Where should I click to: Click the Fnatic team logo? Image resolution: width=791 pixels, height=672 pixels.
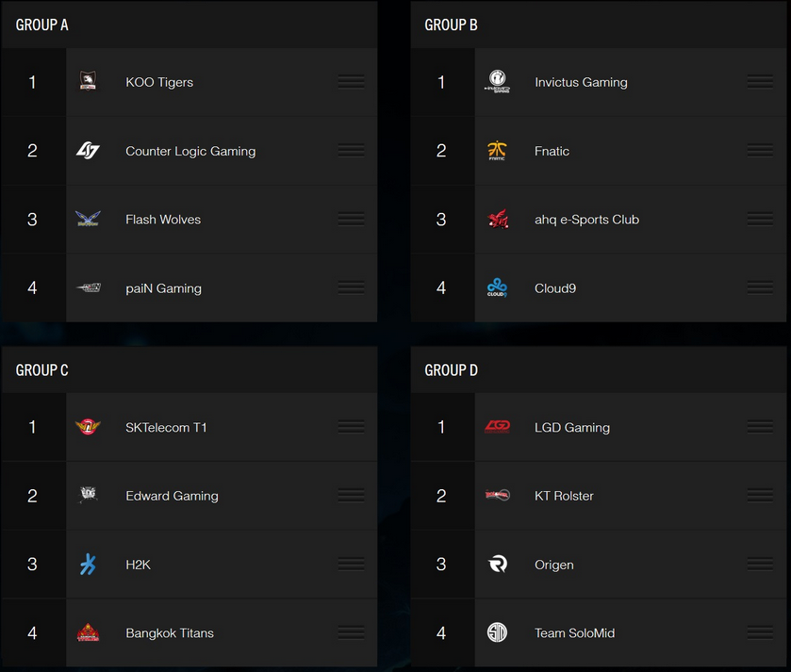(497, 151)
